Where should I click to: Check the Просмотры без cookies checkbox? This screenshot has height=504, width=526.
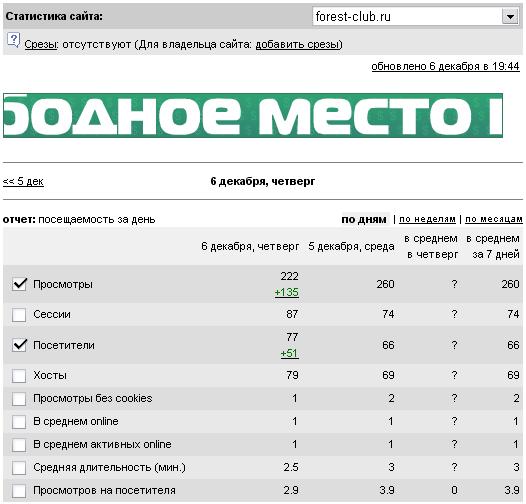coord(19,399)
